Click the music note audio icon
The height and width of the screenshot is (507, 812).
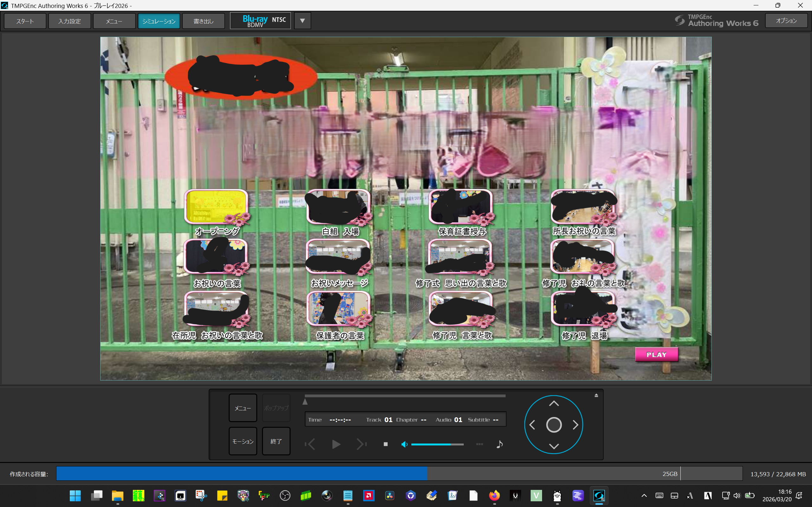[x=499, y=444]
